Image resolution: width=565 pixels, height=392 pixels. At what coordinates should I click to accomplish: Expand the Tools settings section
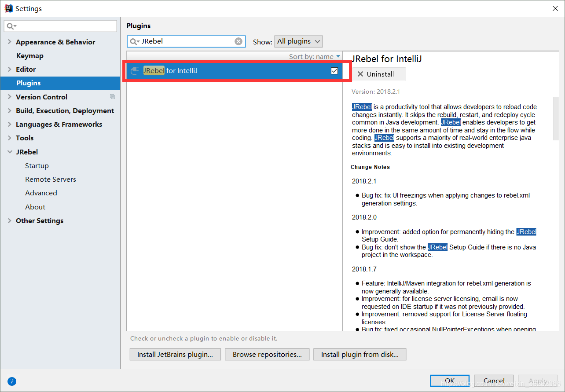point(9,138)
